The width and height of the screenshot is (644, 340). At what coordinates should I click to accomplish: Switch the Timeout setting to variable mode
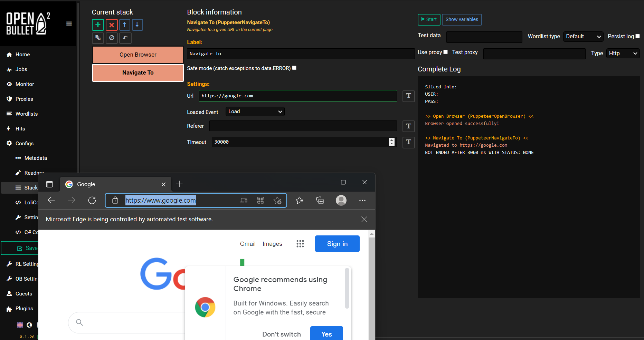click(x=408, y=142)
